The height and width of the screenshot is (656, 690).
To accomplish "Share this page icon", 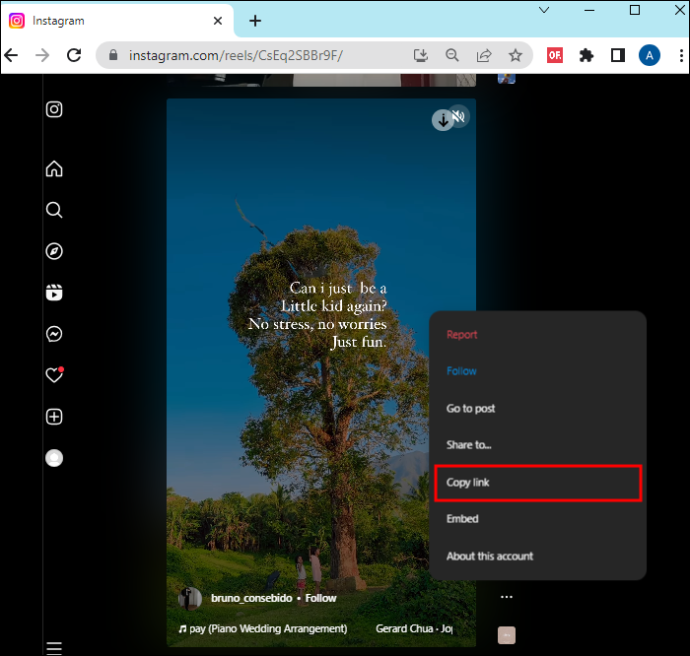I will click(484, 55).
